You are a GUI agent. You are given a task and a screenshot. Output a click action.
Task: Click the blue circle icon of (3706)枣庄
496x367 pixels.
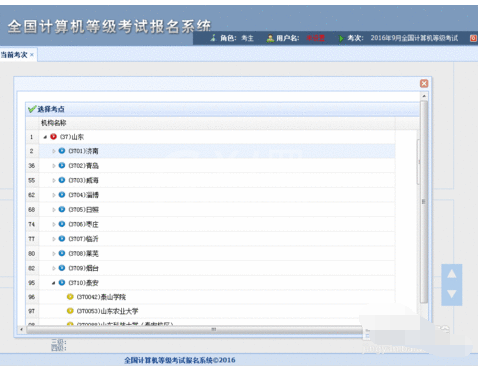click(x=62, y=224)
